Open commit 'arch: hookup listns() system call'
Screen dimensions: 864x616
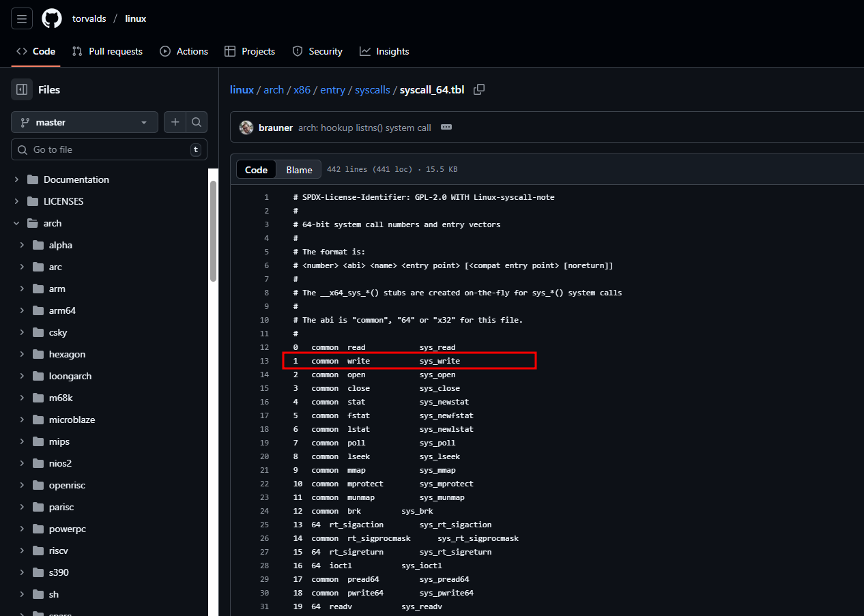coord(364,128)
